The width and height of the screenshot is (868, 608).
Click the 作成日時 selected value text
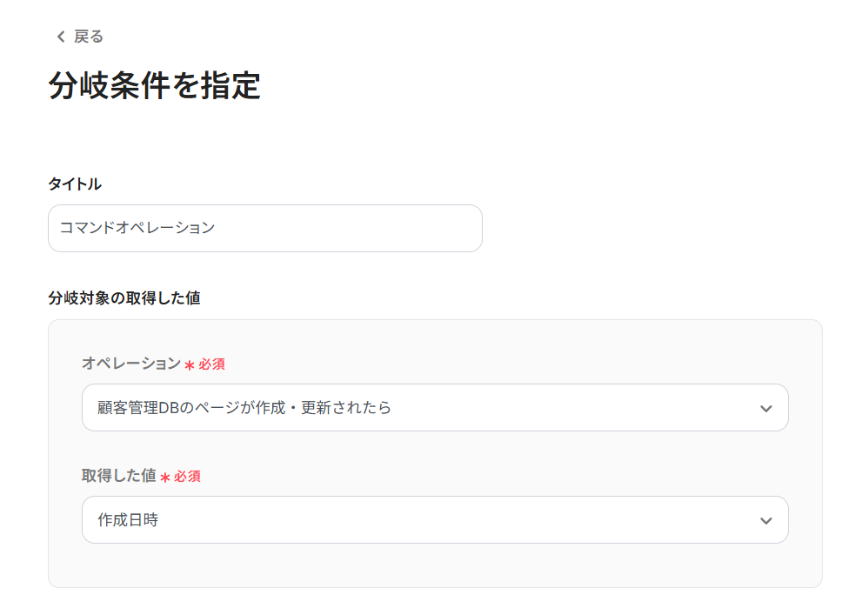point(128,520)
